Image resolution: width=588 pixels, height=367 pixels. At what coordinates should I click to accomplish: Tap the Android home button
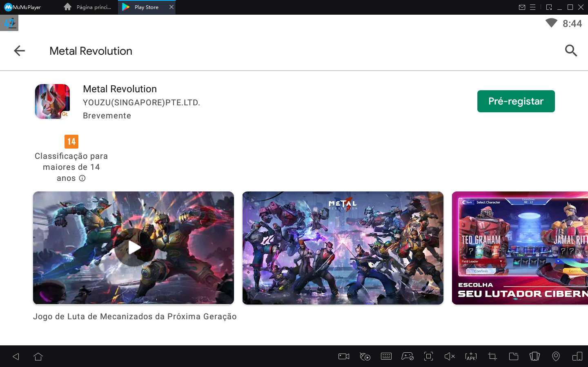(38, 356)
